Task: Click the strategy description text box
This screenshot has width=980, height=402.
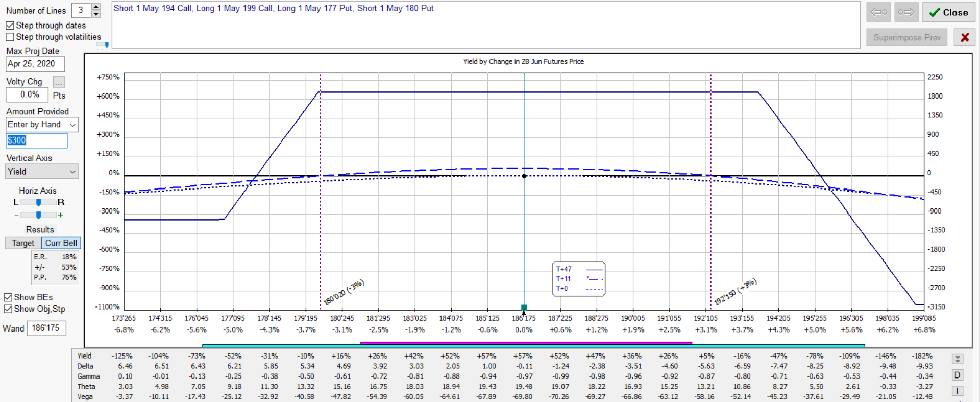Action: click(485, 25)
